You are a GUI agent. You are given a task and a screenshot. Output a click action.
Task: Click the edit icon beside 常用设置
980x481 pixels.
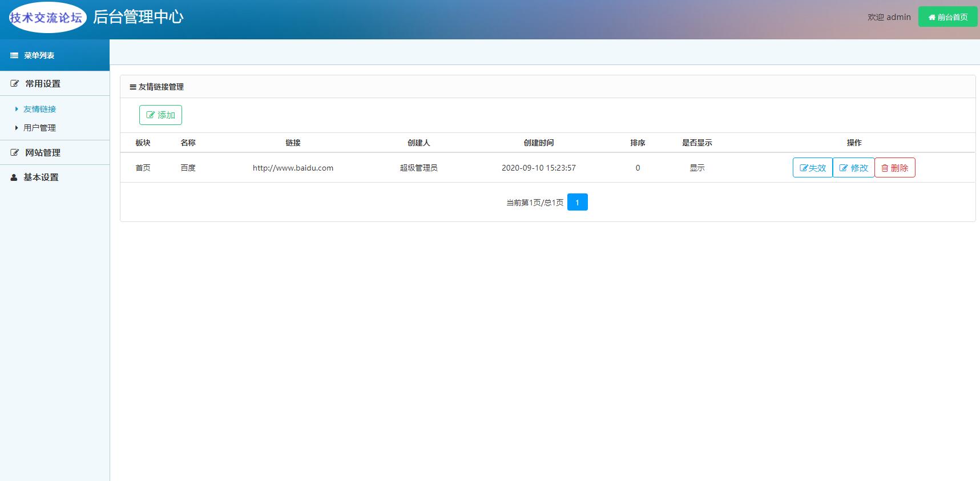pyautogui.click(x=15, y=83)
